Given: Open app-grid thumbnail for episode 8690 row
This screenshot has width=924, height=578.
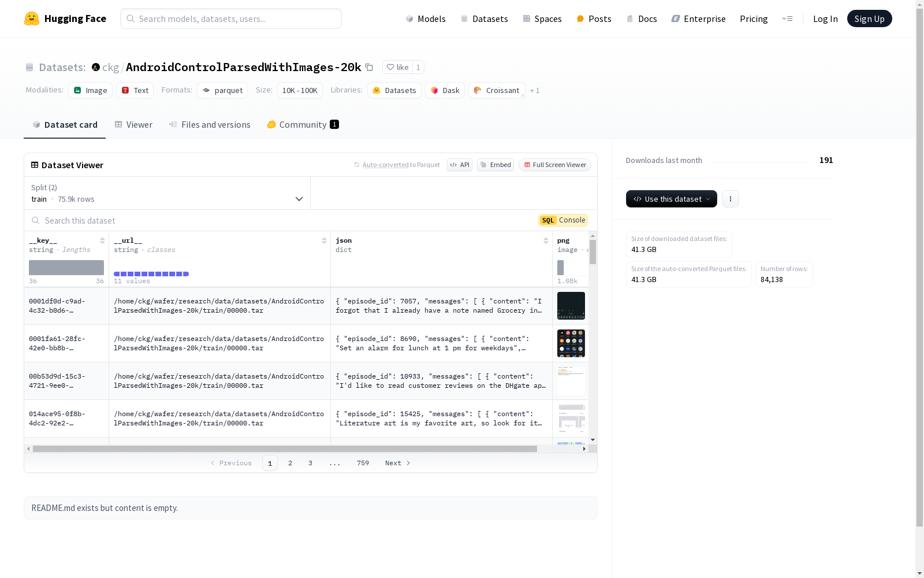Looking at the screenshot, I should click(x=571, y=343).
